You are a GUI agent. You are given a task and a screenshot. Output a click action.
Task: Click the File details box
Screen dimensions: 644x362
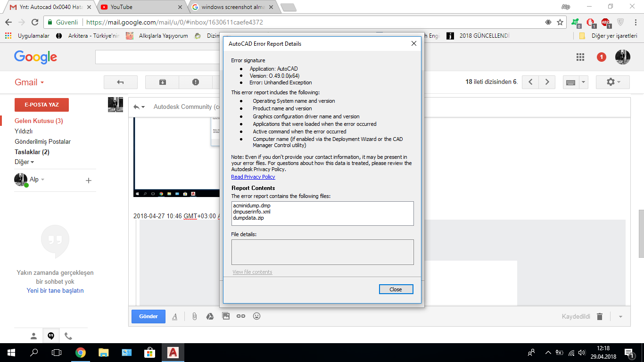point(322,252)
